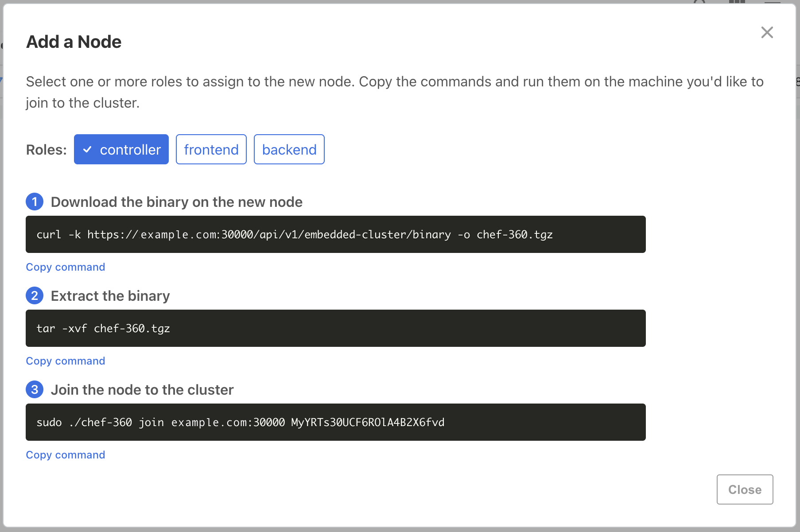The image size is (800, 532).
Task: Click the Add a Node dialog title
Action: click(x=74, y=41)
